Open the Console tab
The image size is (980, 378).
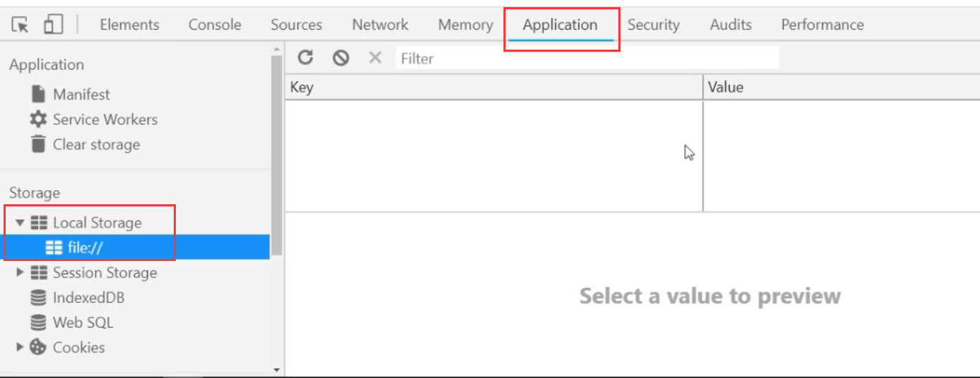[214, 25]
